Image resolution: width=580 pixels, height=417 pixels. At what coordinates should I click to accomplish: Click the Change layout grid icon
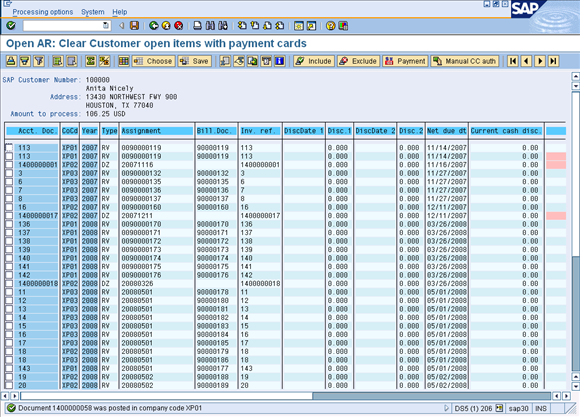[x=124, y=61]
